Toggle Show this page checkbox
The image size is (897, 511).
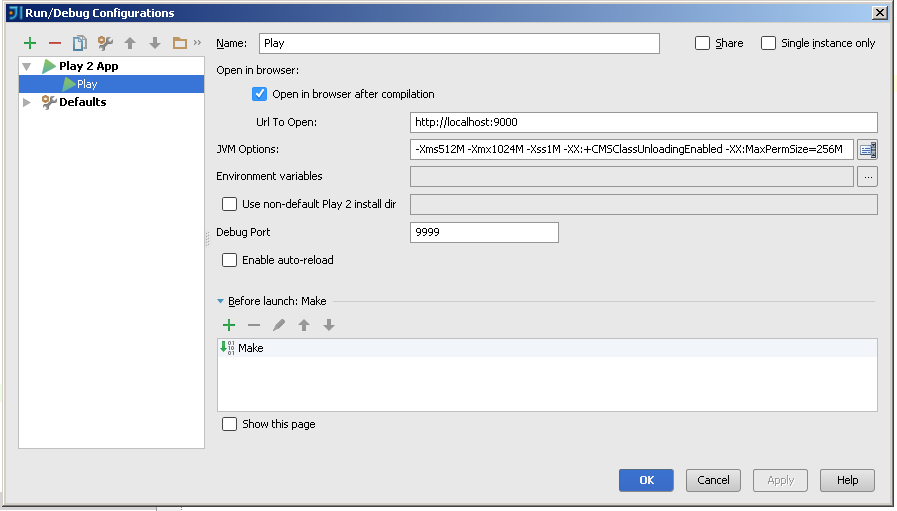point(229,424)
